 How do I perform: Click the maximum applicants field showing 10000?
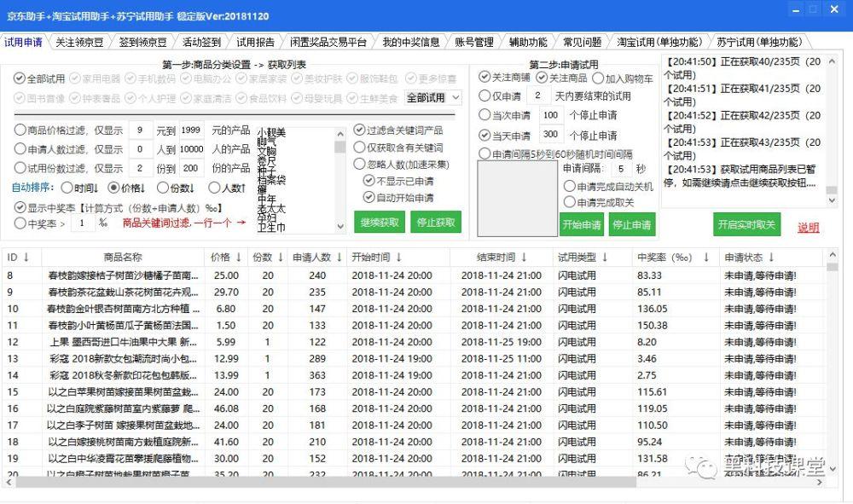point(191,149)
